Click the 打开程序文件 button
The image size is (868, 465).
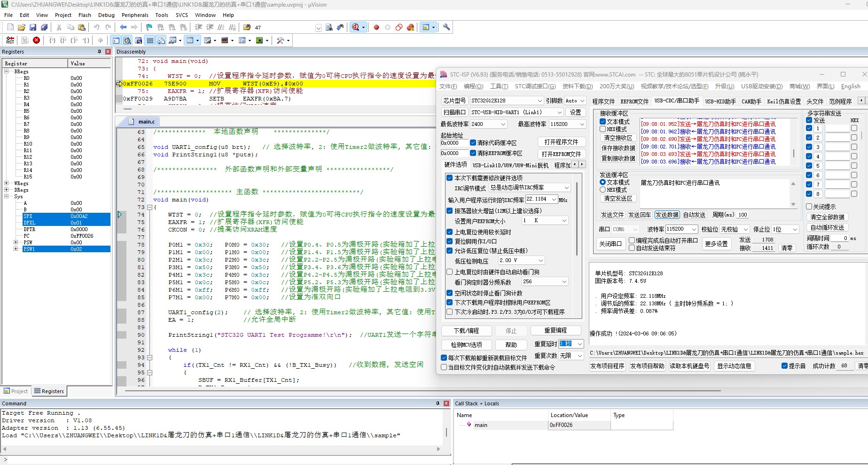pos(561,142)
